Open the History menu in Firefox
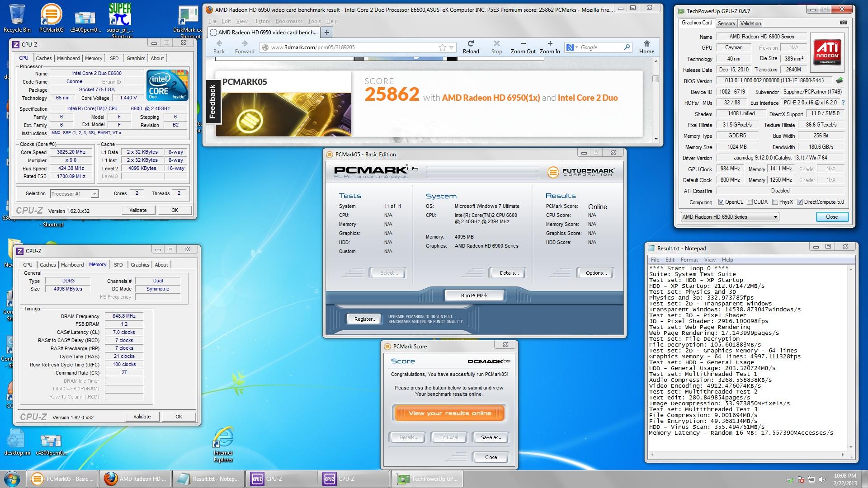Viewport: 868px width, 488px height. pyautogui.click(x=261, y=21)
